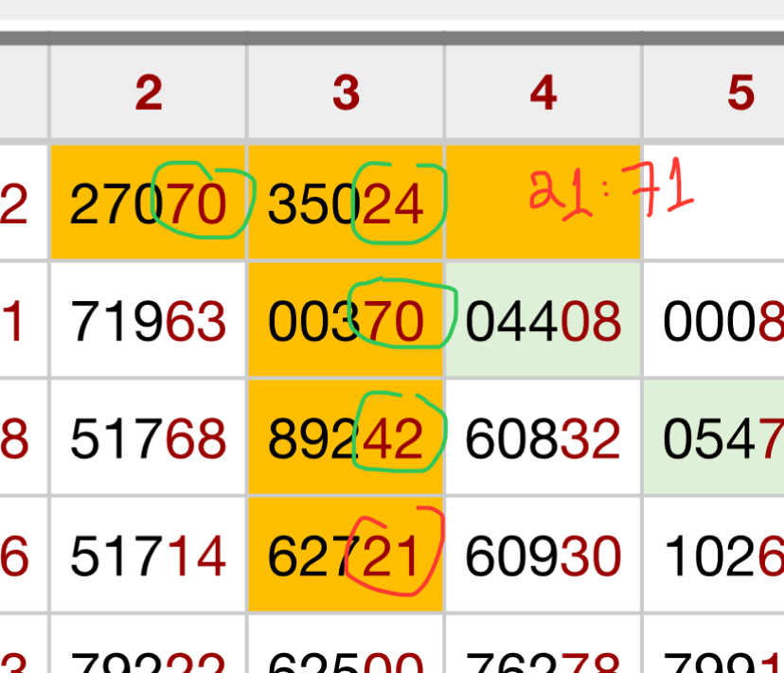Select the cell showing 71963

click(149, 322)
